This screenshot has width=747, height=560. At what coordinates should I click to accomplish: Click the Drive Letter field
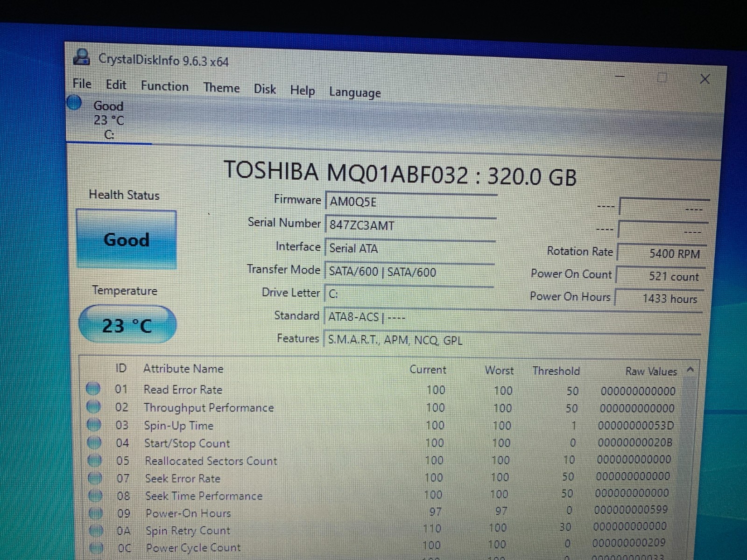click(409, 294)
